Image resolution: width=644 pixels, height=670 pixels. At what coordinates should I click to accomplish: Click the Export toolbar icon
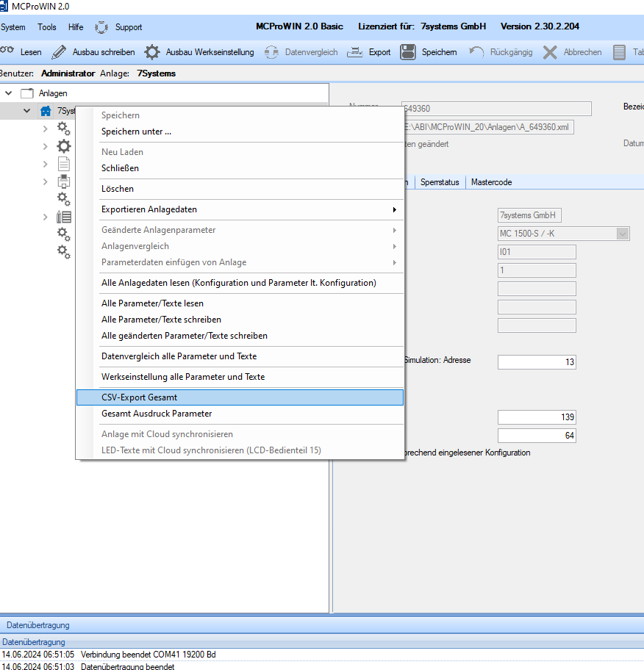point(355,52)
